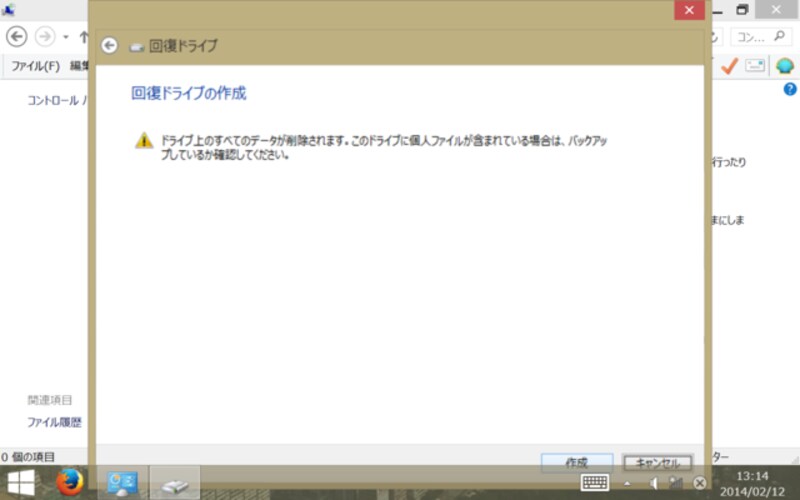The image size is (800, 500).
Task: Restore down the Control Panel window
Action: click(x=742, y=10)
